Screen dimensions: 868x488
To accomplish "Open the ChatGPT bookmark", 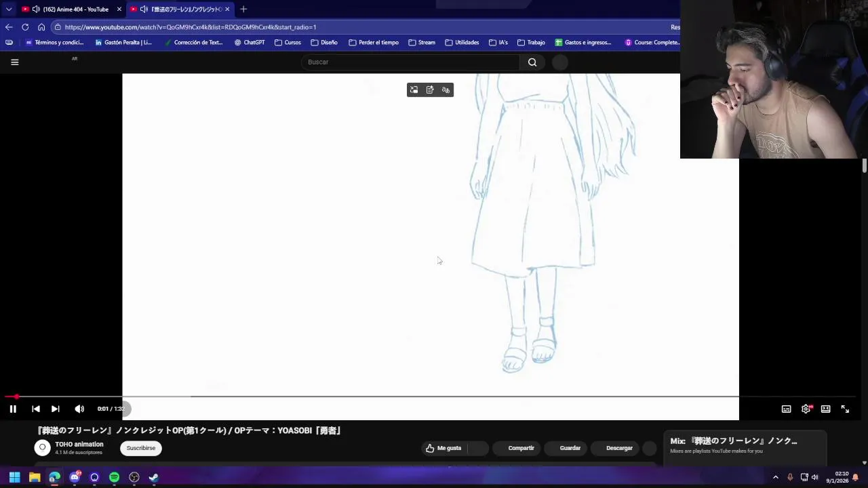I will [x=250, y=42].
